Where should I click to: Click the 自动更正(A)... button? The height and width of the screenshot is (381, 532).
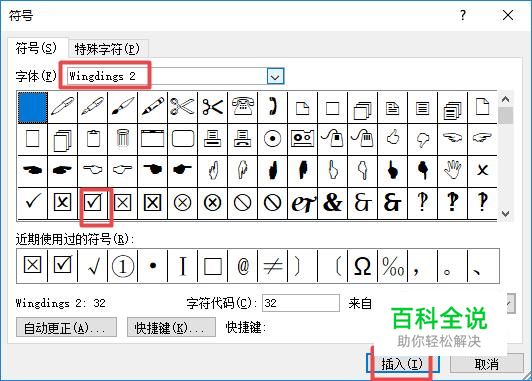(x=66, y=327)
